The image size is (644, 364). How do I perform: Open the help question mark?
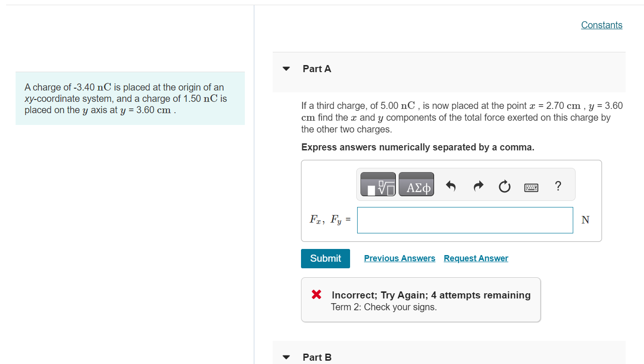coord(558,186)
